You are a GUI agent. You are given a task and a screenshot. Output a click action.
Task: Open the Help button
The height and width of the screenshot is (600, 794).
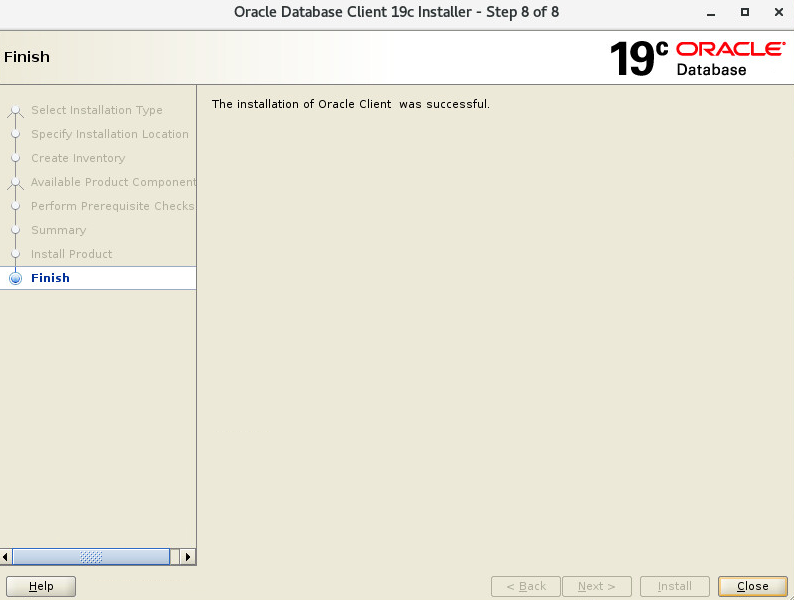(x=41, y=586)
